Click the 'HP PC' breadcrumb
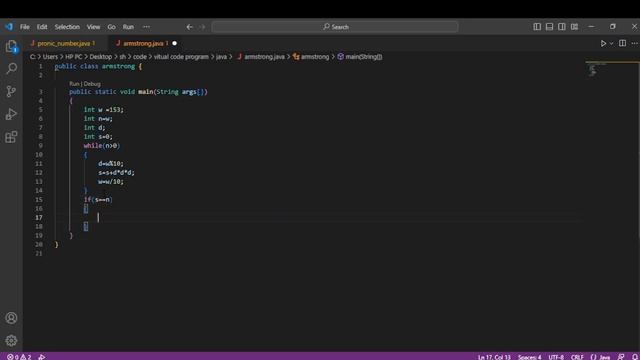The height and width of the screenshot is (360, 640). (x=74, y=57)
